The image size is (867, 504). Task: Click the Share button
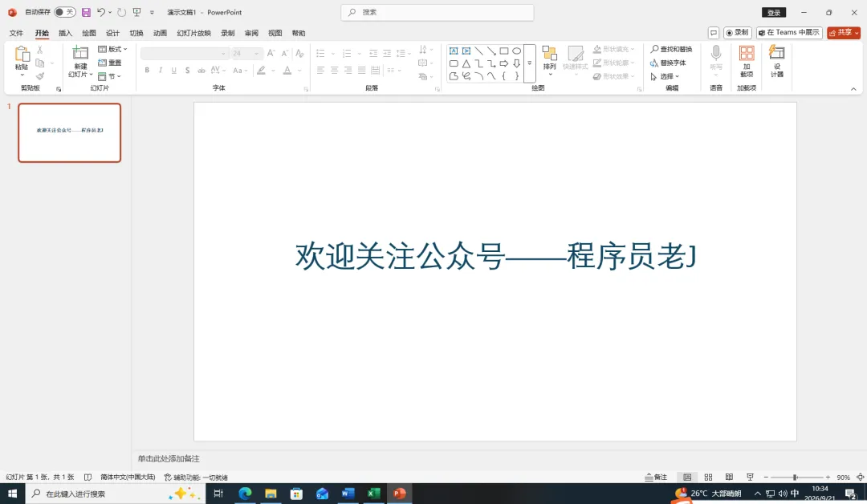[844, 33]
